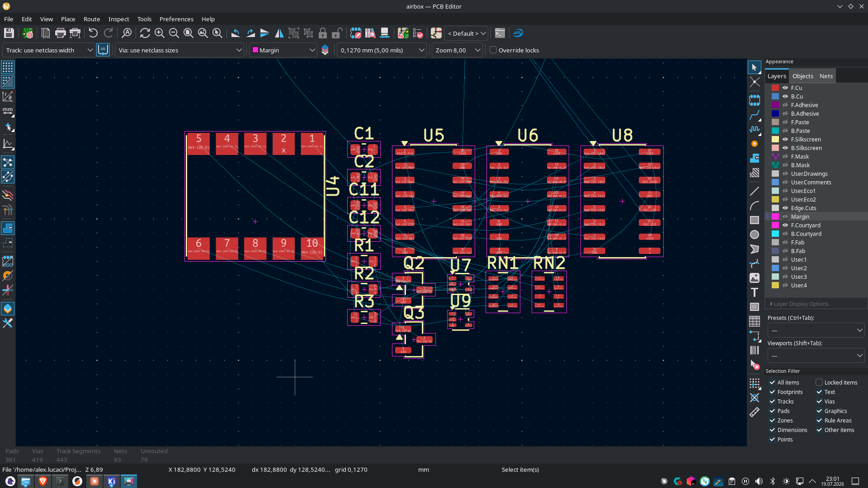Select the Measure ruler tool
The width and height of the screenshot is (868, 488).
[755, 412]
